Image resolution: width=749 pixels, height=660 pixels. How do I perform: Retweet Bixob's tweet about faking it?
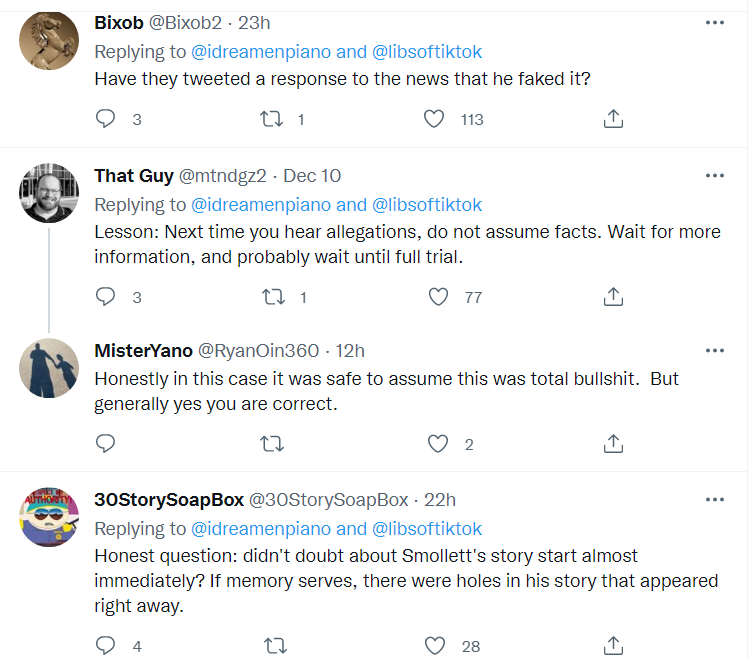pos(271,119)
